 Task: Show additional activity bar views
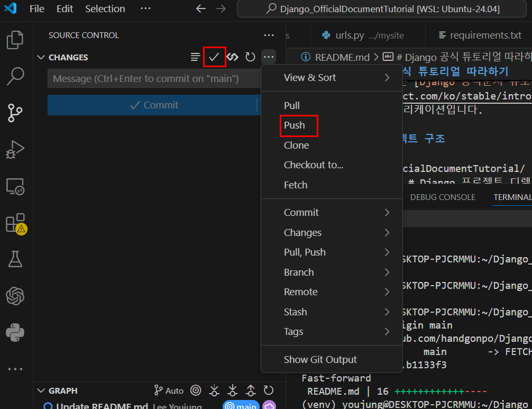tap(15, 369)
